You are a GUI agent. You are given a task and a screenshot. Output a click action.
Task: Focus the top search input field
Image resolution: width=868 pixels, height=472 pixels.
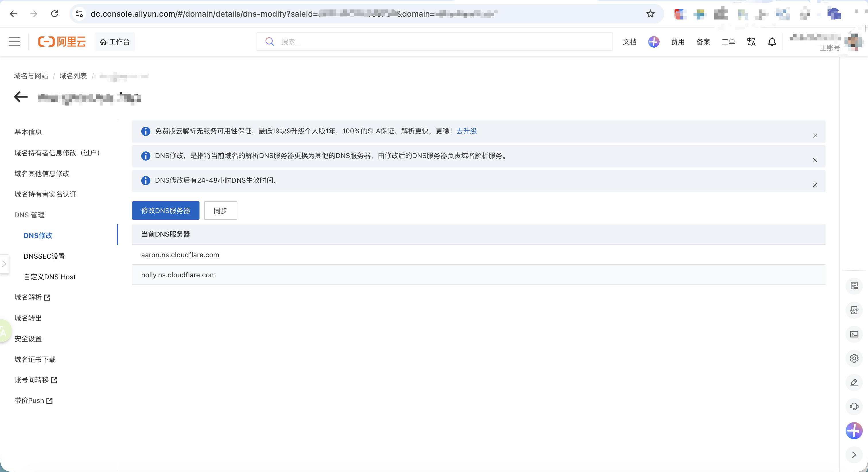click(x=434, y=42)
